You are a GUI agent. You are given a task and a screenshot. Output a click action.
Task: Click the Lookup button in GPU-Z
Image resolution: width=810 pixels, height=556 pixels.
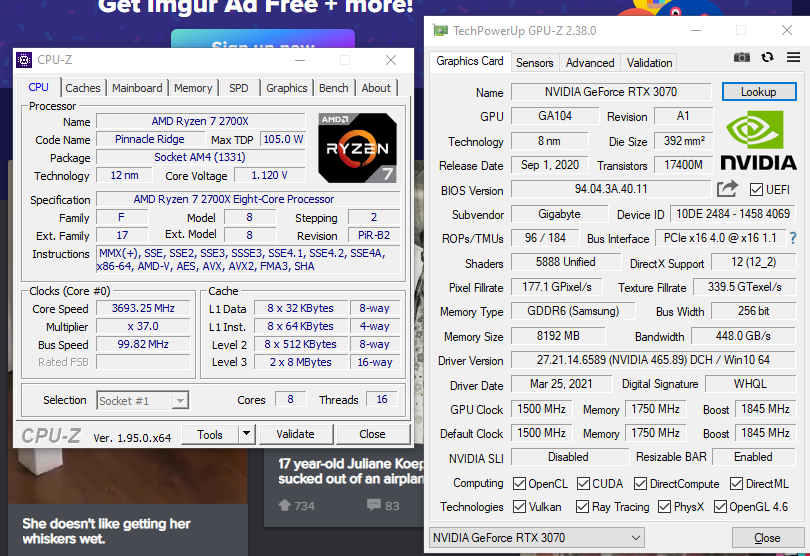759,92
